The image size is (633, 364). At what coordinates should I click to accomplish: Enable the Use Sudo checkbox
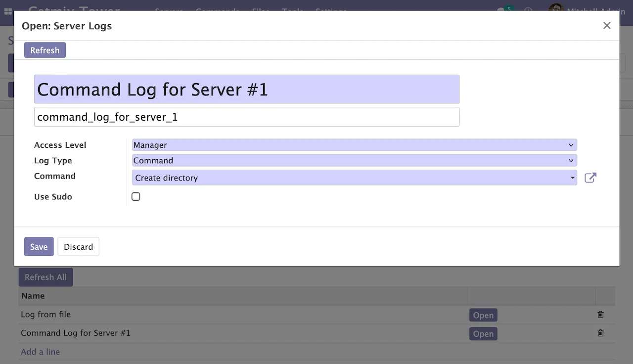(x=136, y=196)
